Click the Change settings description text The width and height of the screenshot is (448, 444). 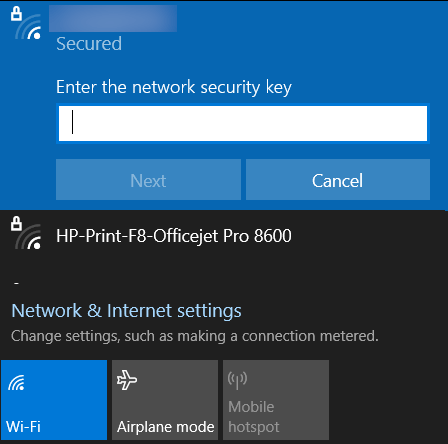195,336
